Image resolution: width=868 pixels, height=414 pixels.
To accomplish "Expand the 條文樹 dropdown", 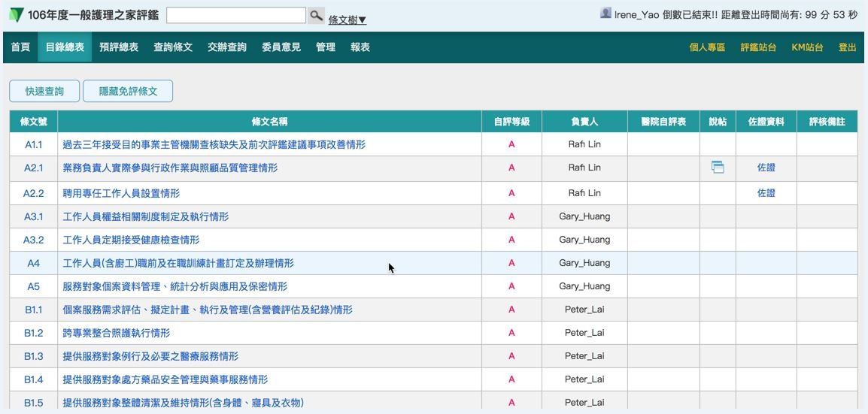I will point(347,20).
